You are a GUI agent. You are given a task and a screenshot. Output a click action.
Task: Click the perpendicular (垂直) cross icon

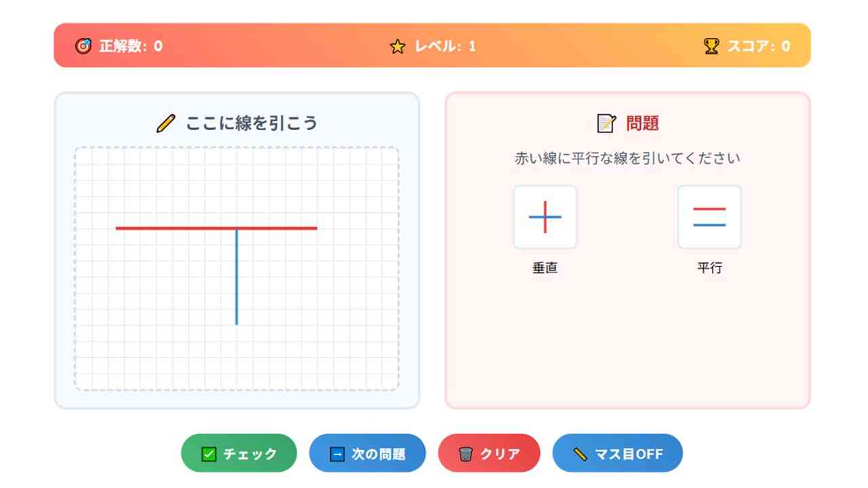point(545,217)
